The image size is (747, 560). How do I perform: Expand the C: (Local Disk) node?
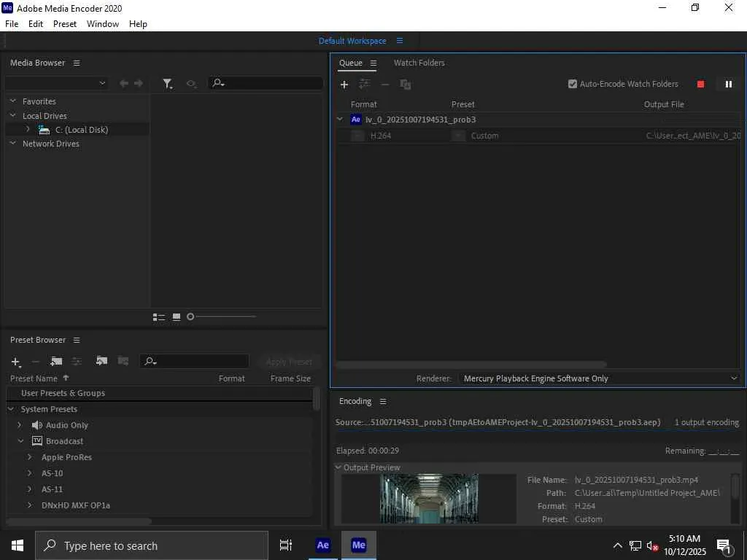click(28, 130)
